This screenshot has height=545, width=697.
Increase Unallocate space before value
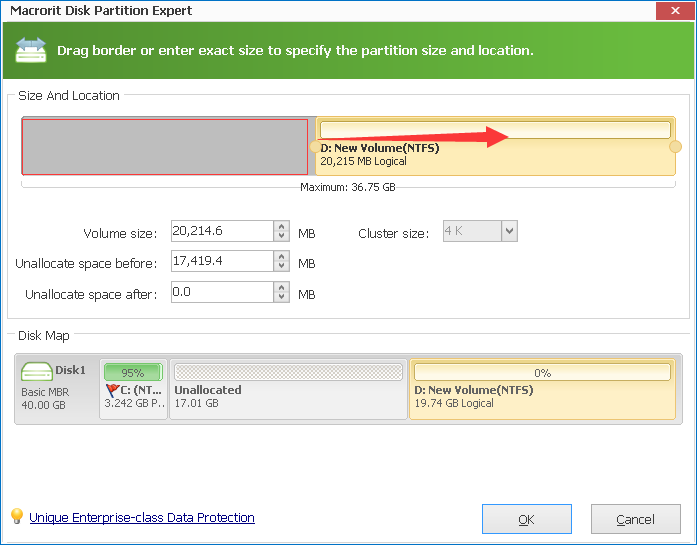coord(281,256)
